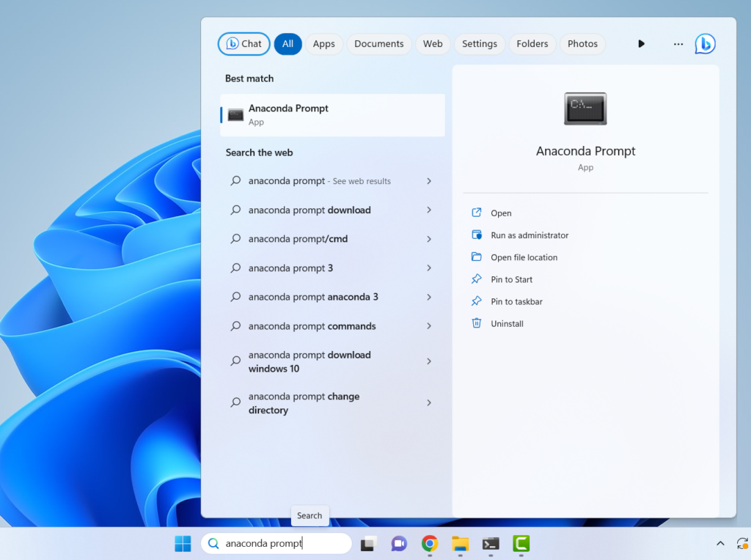Click the Bing icon at the top right
Viewport: 751px width, 560px height.
(x=705, y=44)
